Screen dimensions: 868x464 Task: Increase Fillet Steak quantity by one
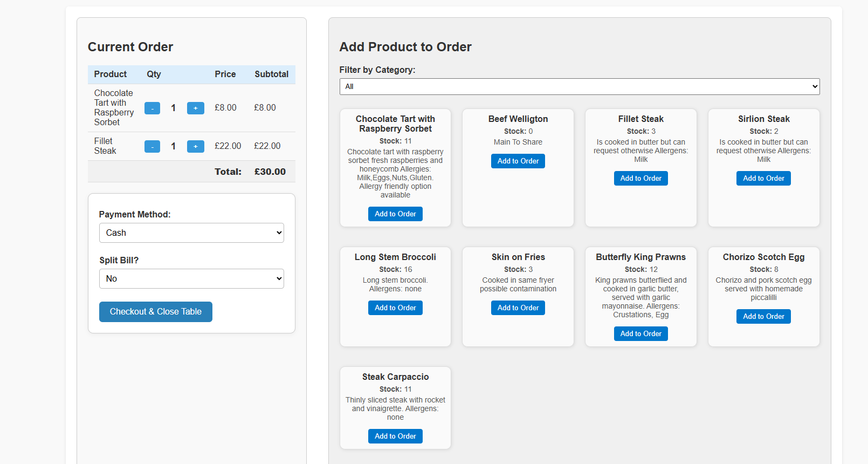(195, 147)
